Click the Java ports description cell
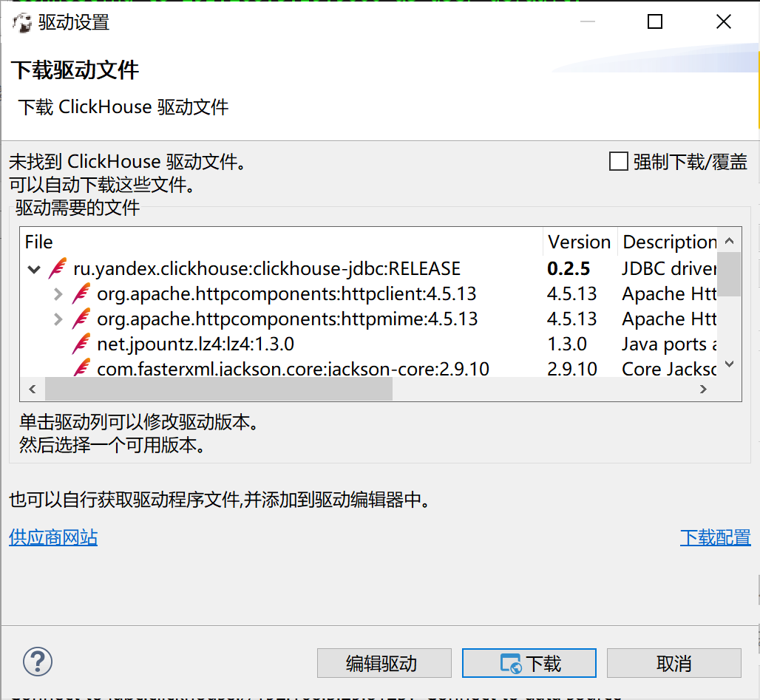Image resolution: width=760 pixels, height=700 pixels. pyautogui.click(x=669, y=344)
